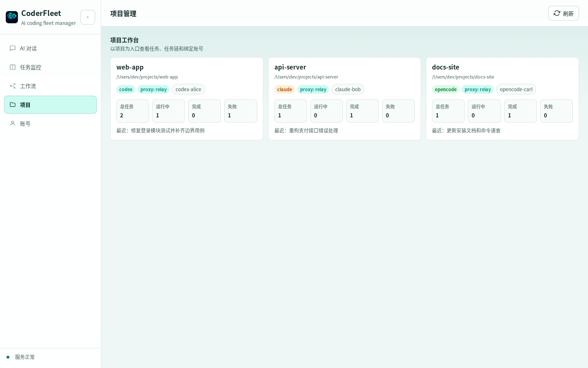Click the 账号 user icon
Image resolution: width=588 pixels, height=368 pixels.
pos(13,123)
